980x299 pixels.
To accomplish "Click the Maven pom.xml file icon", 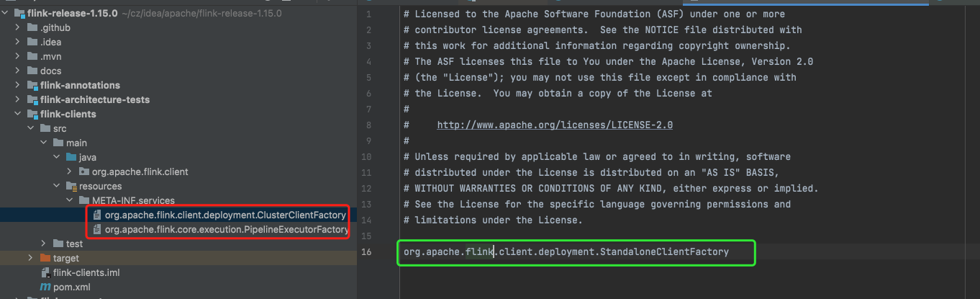I will tap(46, 287).
